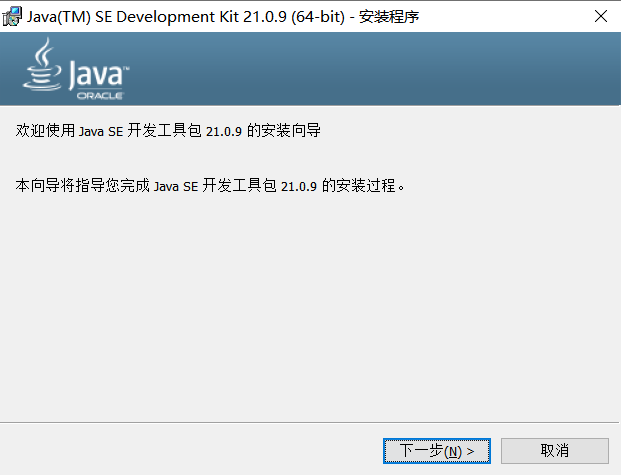Click 21.0.9 in the description sentence
This screenshot has width=621, height=475.
(299, 186)
